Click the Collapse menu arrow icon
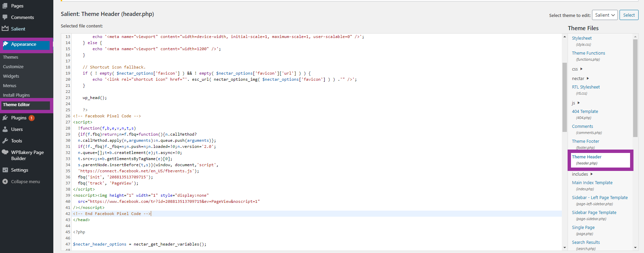This screenshot has height=253, width=644. (5, 181)
